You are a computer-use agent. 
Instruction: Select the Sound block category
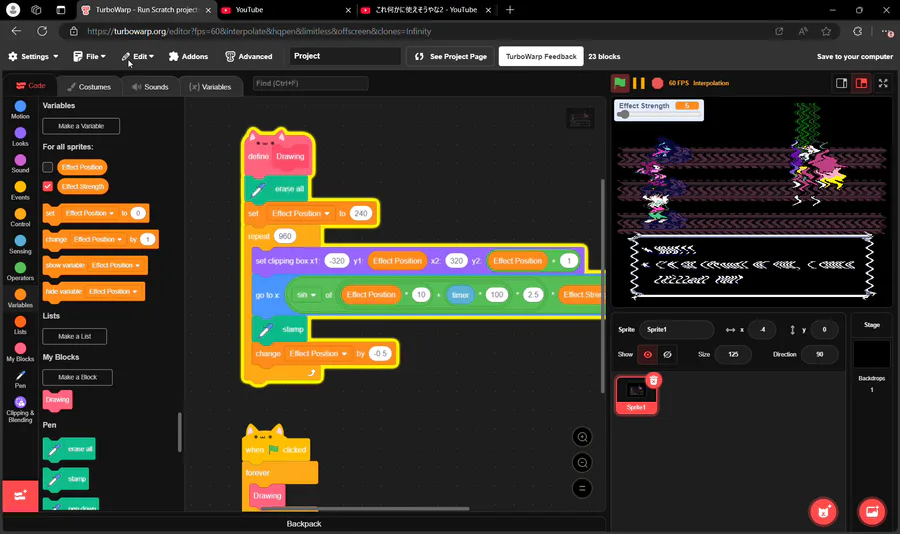click(20, 163)
